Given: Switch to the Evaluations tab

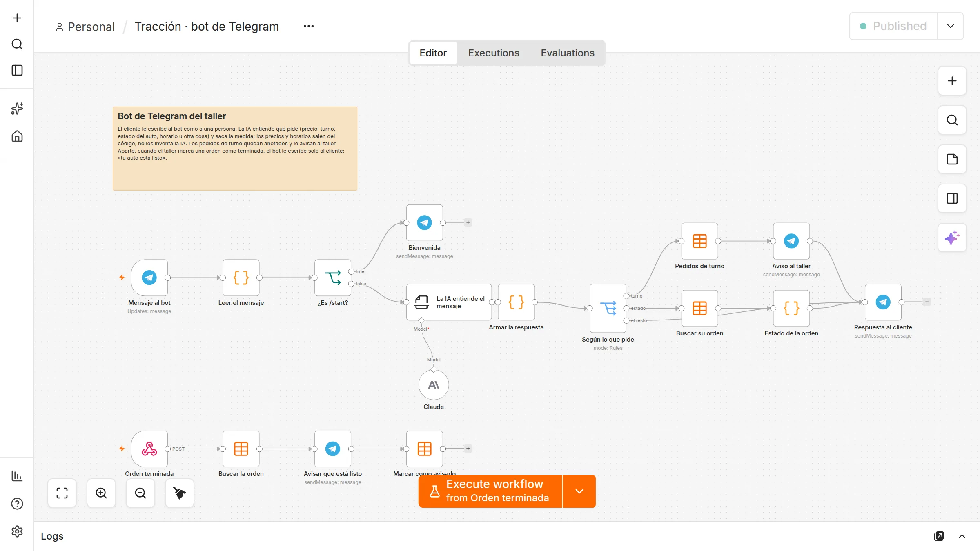Looking at the screenshot, I should (568, 53).
